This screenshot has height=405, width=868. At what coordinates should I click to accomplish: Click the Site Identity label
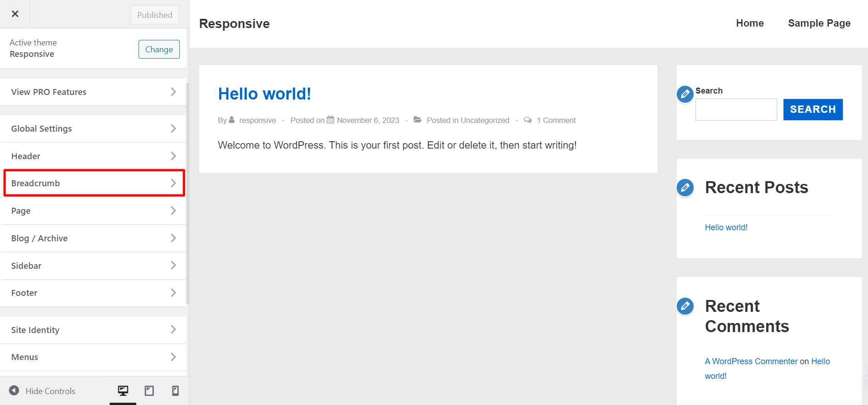(35, 330)
